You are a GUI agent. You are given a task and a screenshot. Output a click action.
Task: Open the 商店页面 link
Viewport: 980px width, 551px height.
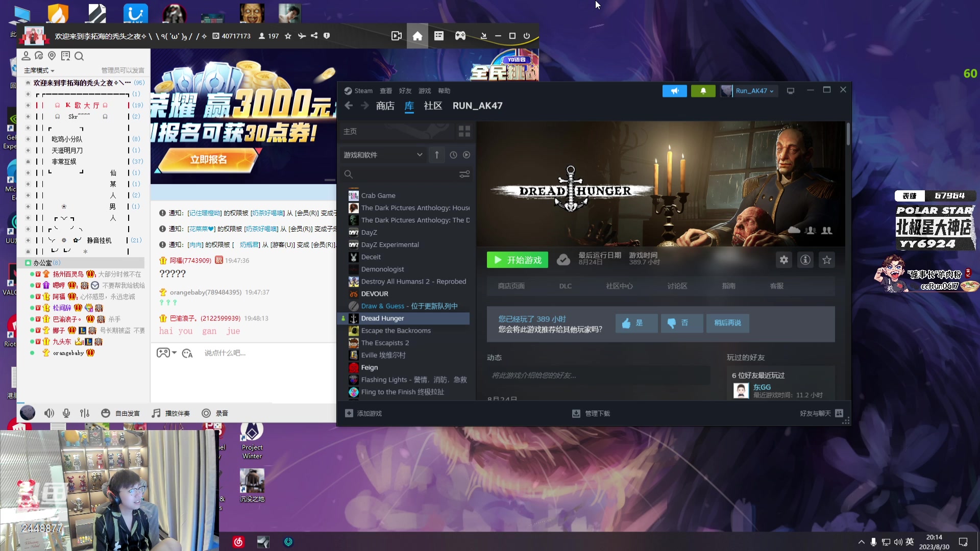pos(511,286)
